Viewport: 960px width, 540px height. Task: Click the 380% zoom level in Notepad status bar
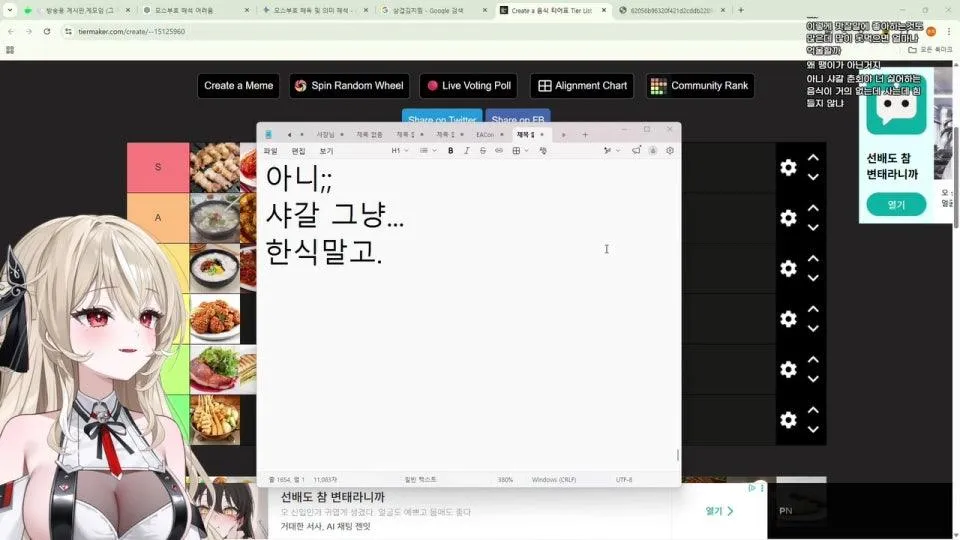point(505,479)
